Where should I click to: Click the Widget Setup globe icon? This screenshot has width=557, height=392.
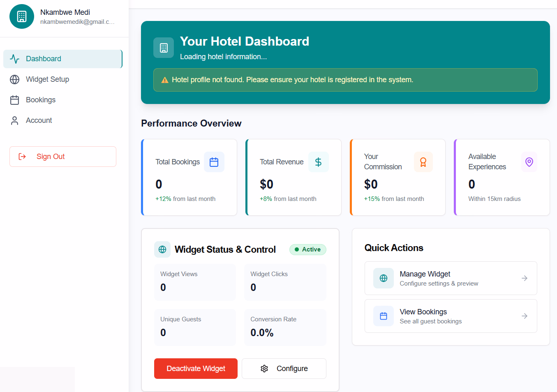(x=15, y=79)
